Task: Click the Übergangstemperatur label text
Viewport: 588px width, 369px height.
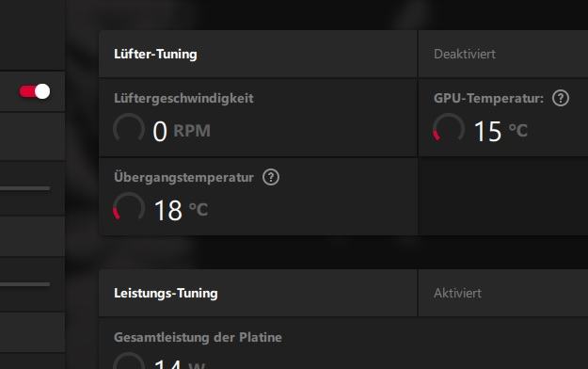Action: (183, 177)
